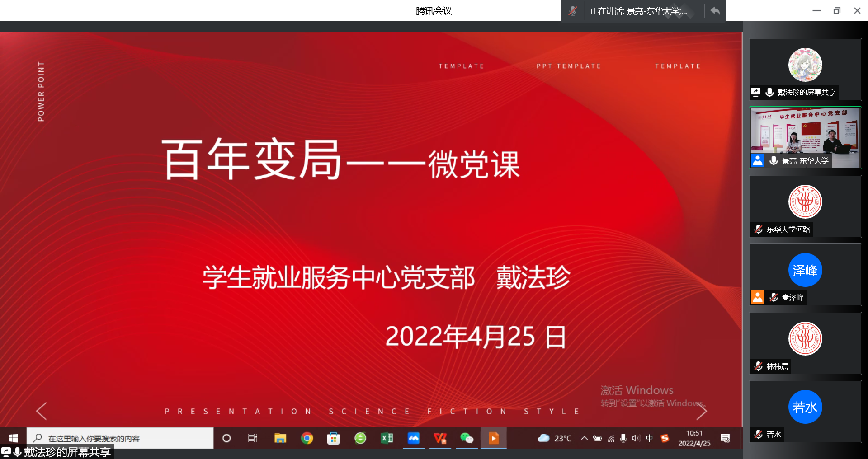Click the tray microphone icon
Viewport: 868px width, 459px height.
[x=623, y=438]
